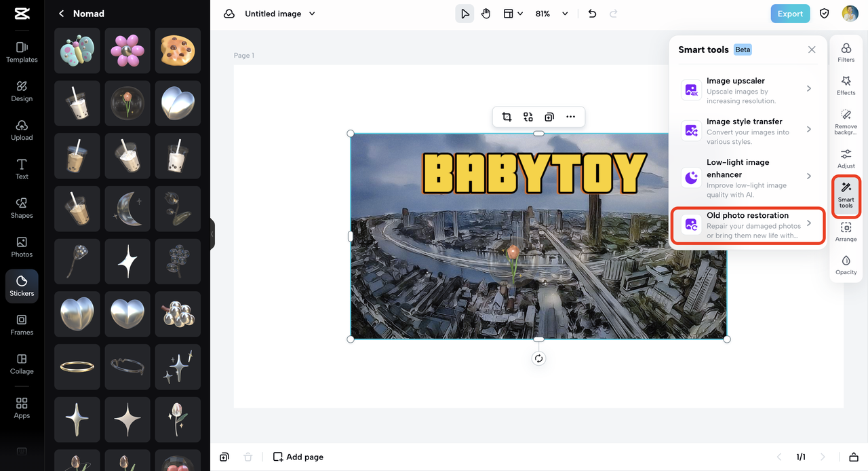Insert the cookie sticker
868x471 pixels.
click(178, 51)
